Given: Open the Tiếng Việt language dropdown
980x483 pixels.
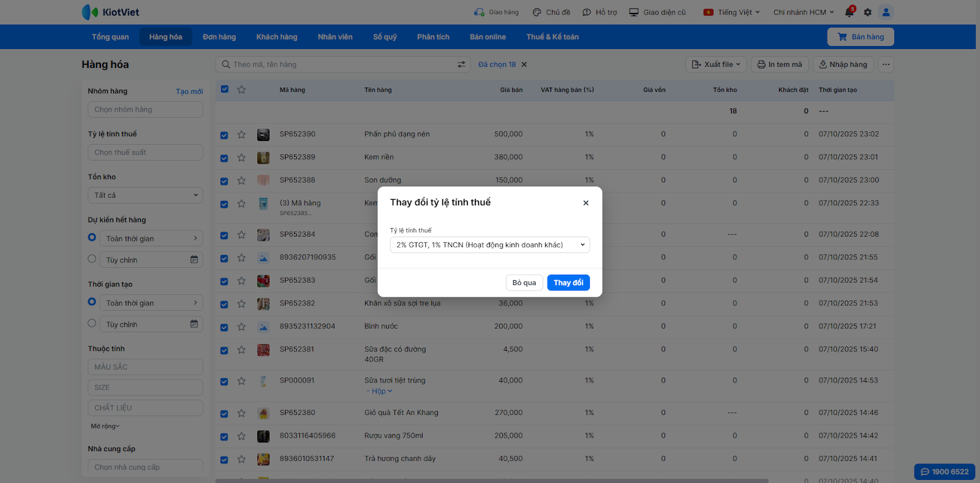Looking at the screenshot, I should [x=731, y=12].
